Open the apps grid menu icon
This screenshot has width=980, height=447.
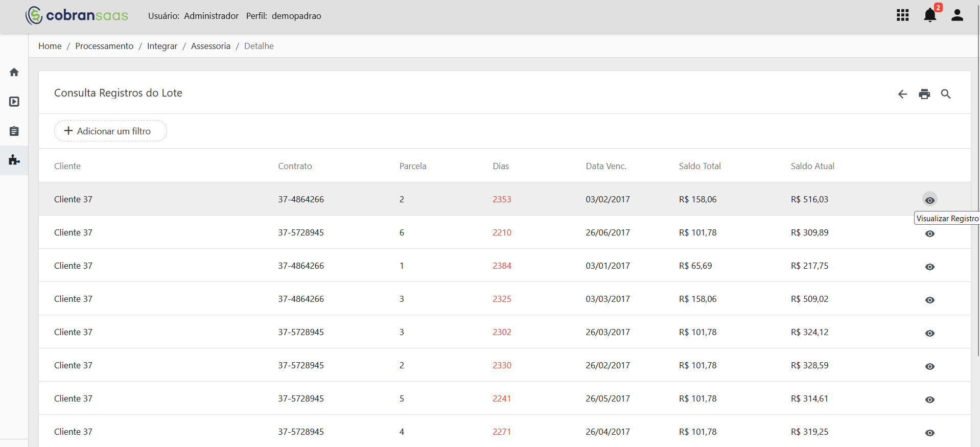click(902, 15)
